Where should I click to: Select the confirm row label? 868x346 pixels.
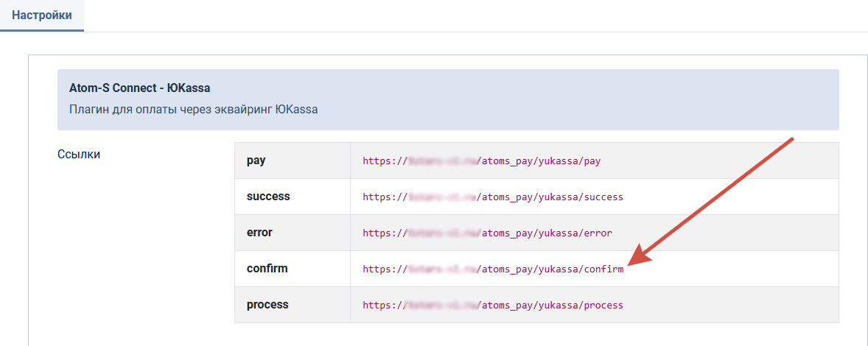coord(267,269)
